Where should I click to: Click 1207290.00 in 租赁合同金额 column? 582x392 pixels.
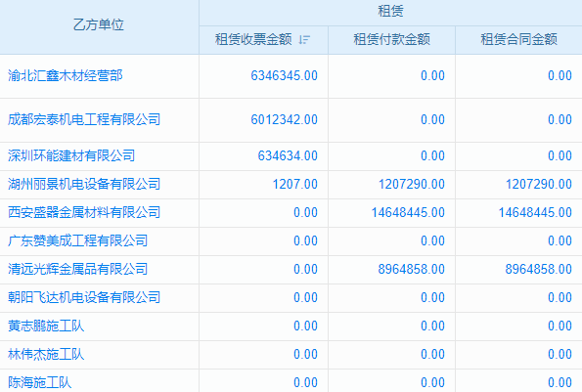539,184
